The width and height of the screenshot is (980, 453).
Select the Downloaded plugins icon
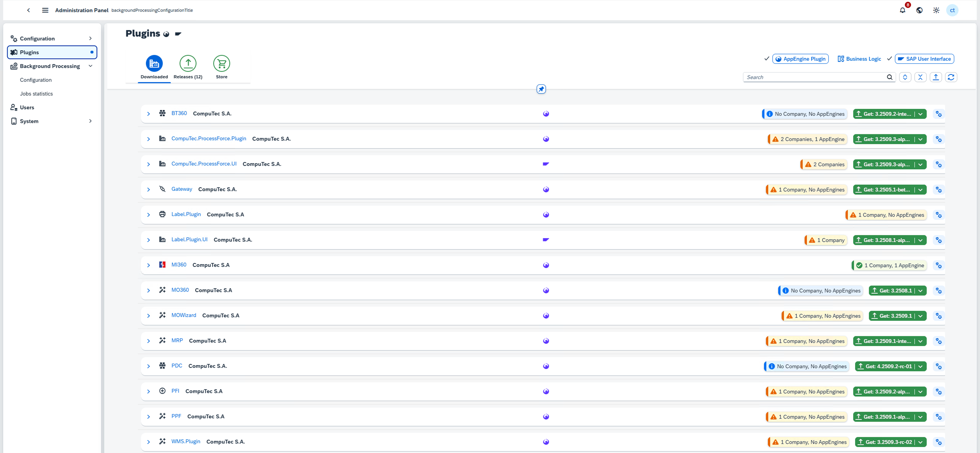click(154, 63)
